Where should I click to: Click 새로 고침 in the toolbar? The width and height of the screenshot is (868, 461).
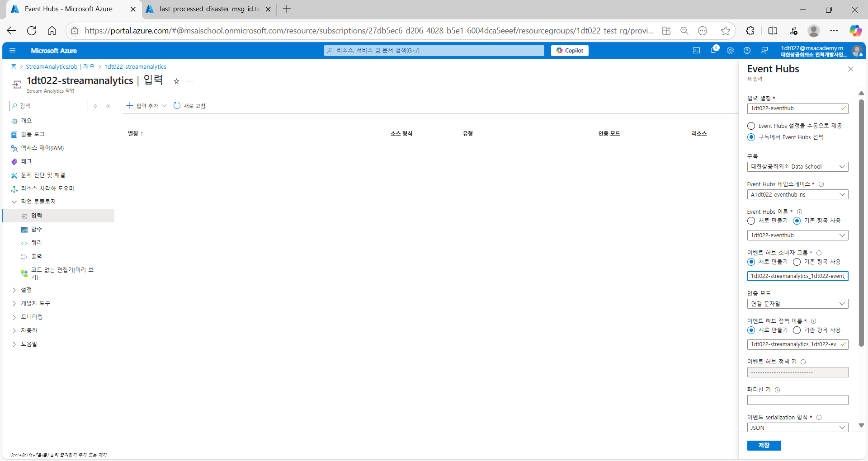(x=189, y=106)
